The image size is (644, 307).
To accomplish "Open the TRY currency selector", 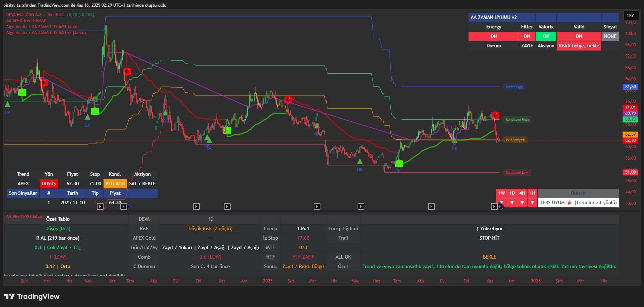I will tap(630, 16).
